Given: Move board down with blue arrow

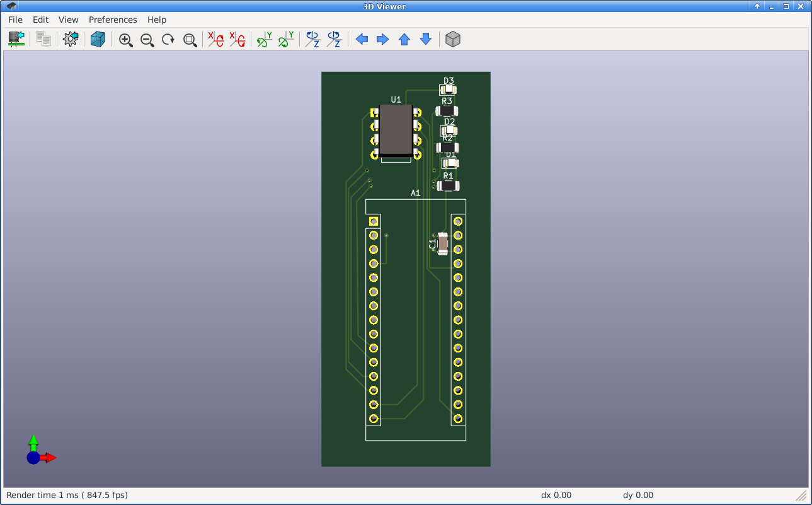Looking at the screenshot, I should [426, 40].
